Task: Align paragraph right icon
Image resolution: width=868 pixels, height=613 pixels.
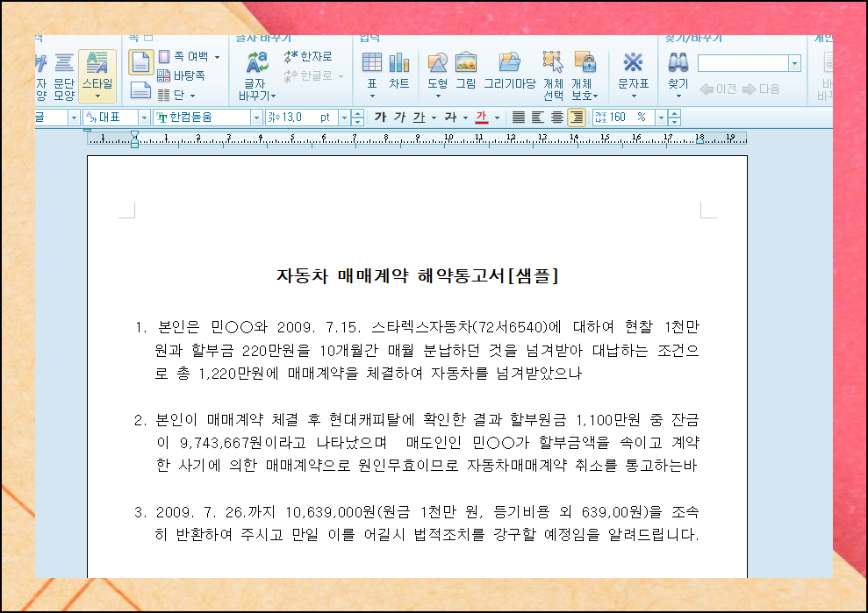Action: (x=577, y=117)
